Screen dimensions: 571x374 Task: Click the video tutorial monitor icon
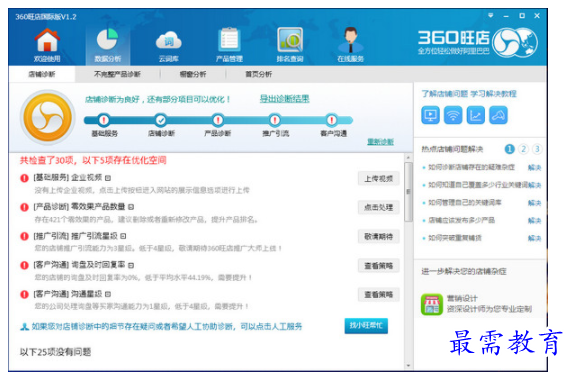point(430,115)
